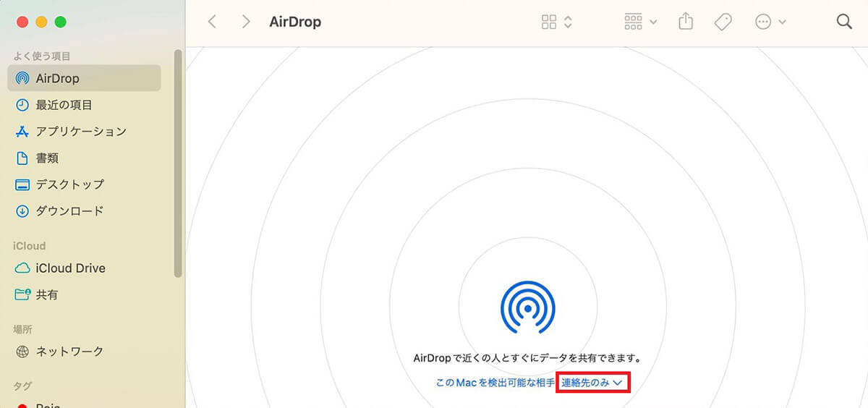Screen dimensions: 868x408
Task: Open Finder search with the magnifier
Action: (844, 22)
